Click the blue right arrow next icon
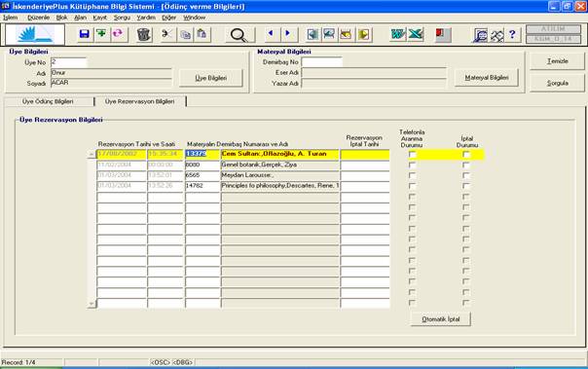Screen dimensions: 588x369 (287, 34)
